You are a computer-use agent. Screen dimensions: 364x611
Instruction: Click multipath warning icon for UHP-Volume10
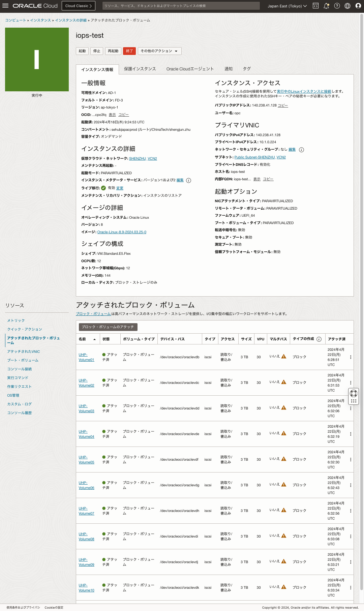tap(284, 587)
